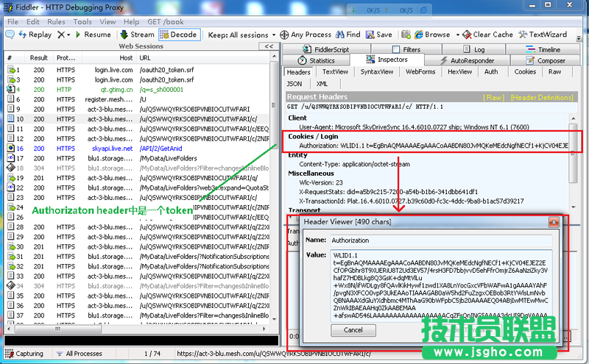This screenshot has height=364, width=589.
Task: Close the Header Viewer dialog
Action: point(554,222)
